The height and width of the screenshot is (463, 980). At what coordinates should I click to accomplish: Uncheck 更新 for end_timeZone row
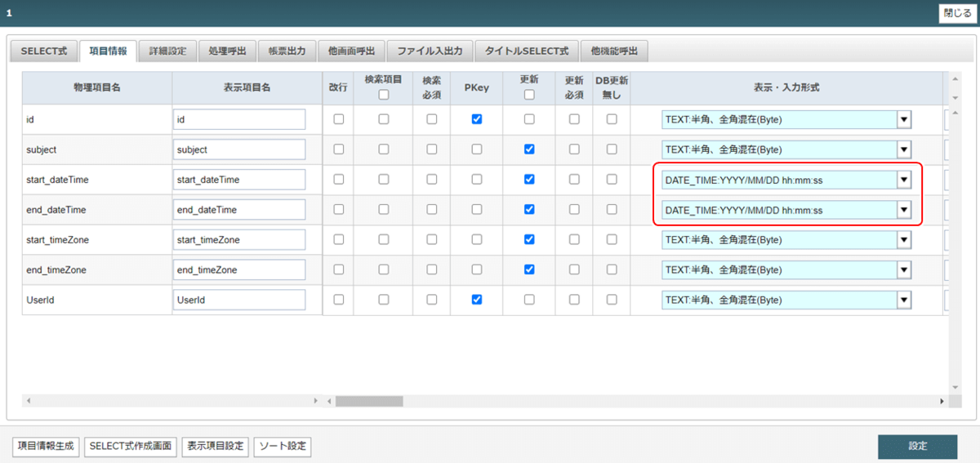[x=529, y=269]
